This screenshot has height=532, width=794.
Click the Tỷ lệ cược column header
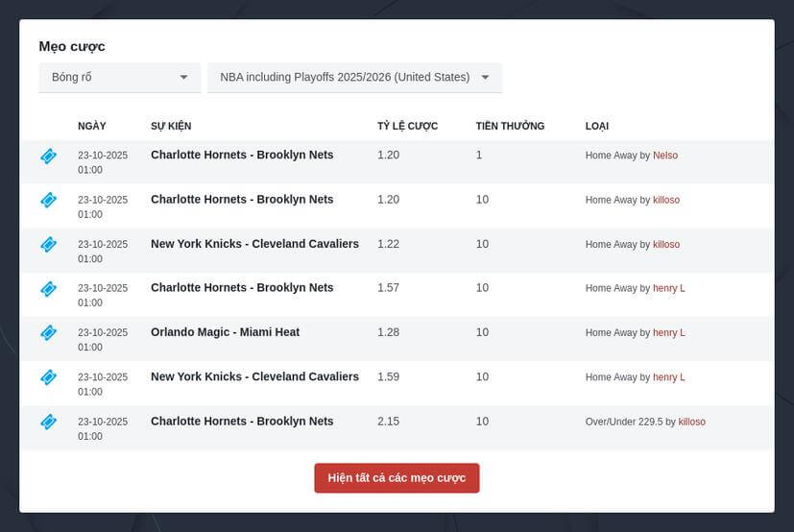tap(407, 126)
